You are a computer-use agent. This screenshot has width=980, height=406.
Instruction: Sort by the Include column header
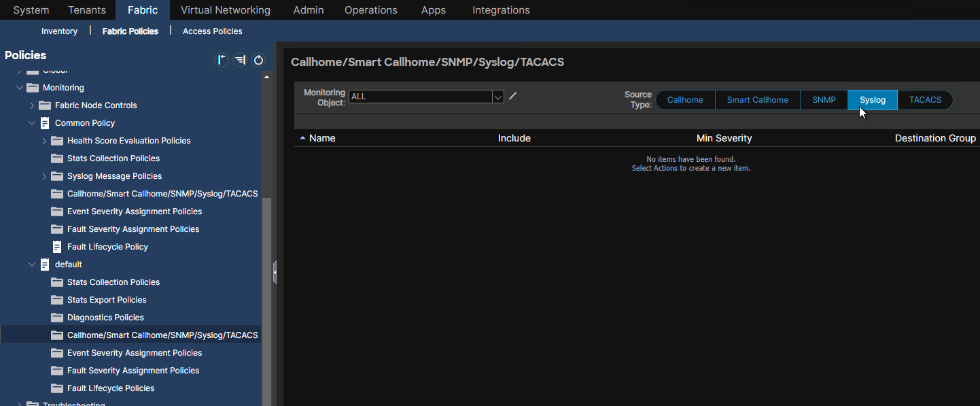coord(514,138)
